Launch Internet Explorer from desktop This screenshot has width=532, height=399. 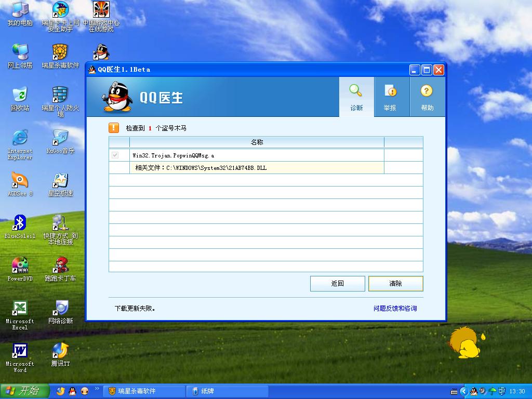click(20, 144)
